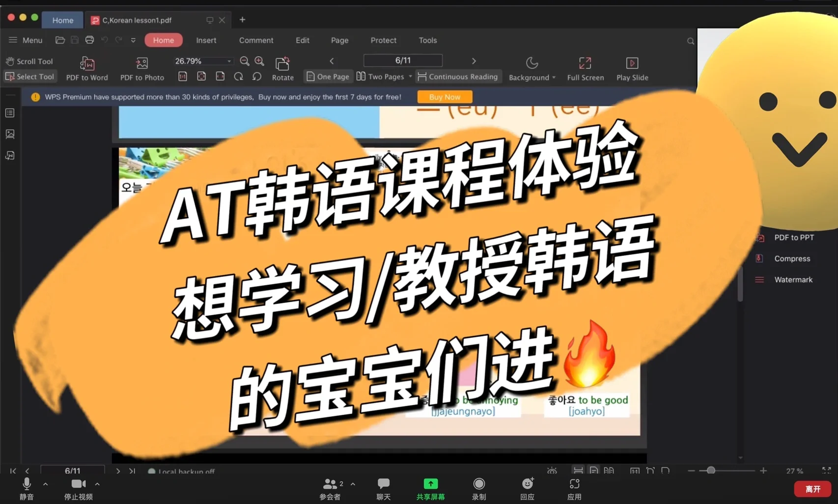Switch to the Insert ribbon tab
This screenshot has height=504, width=838.
click(x=206, y=40)
